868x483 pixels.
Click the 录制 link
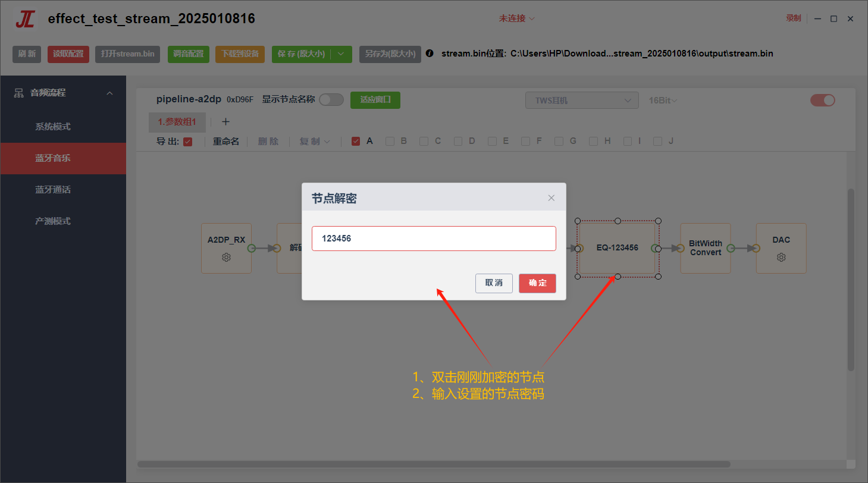coord(793,18)
